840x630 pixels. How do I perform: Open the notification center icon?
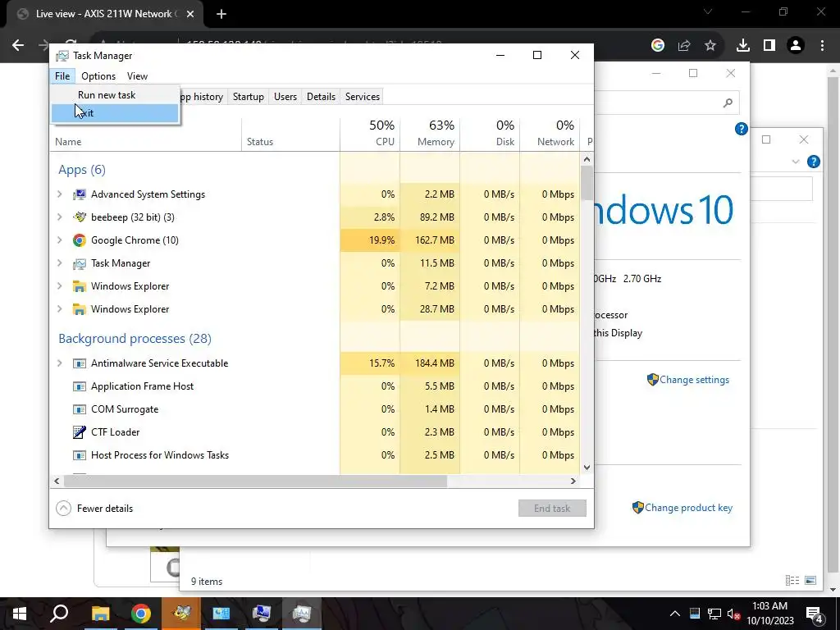tap(815, 614)
